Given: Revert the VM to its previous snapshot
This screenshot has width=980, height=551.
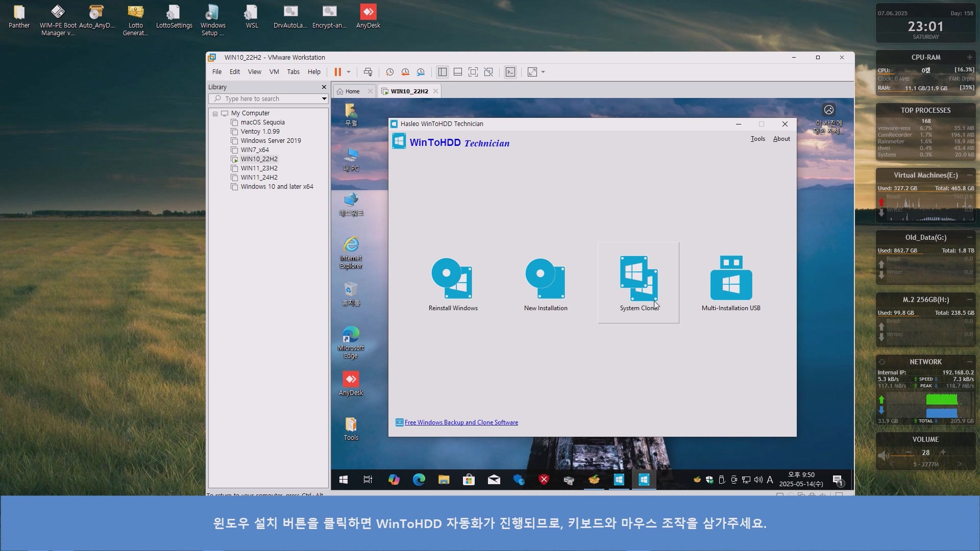Looking at the screenshot, I should [405, 72].
